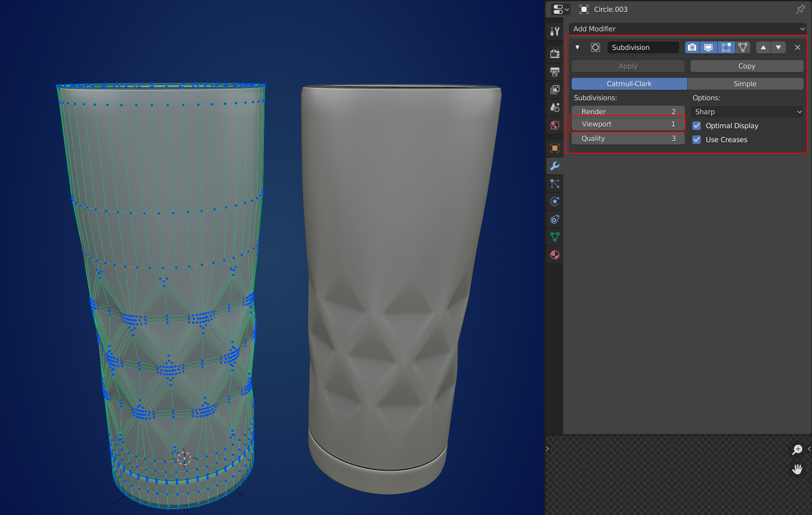The width and height of the screenshot is (812, 515).
Task: Open the Output properties tab
Action: 554,72
